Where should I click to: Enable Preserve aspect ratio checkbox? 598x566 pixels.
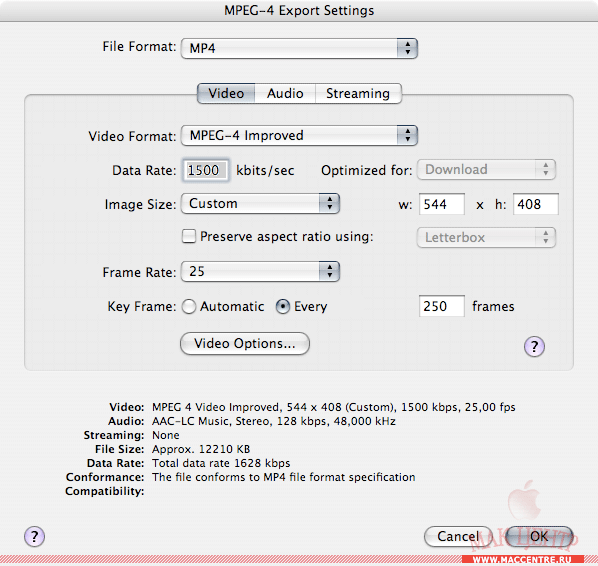pyautogui.click(x=189, y=236)
